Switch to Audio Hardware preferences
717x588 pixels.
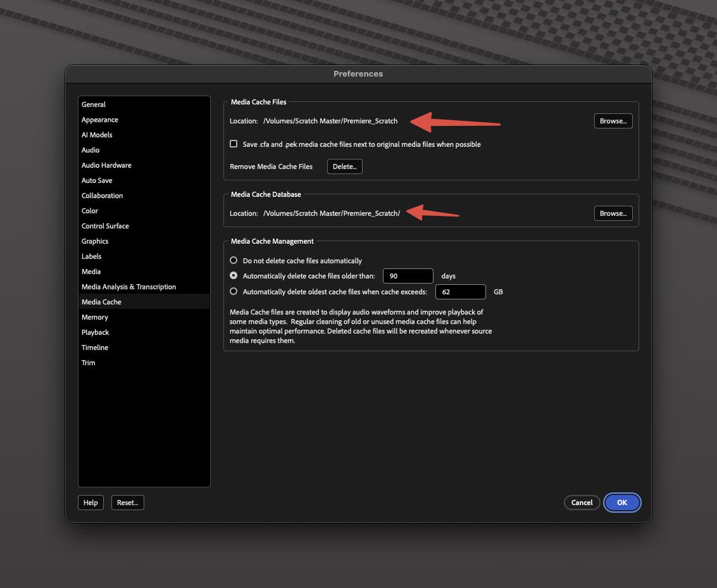106,165
